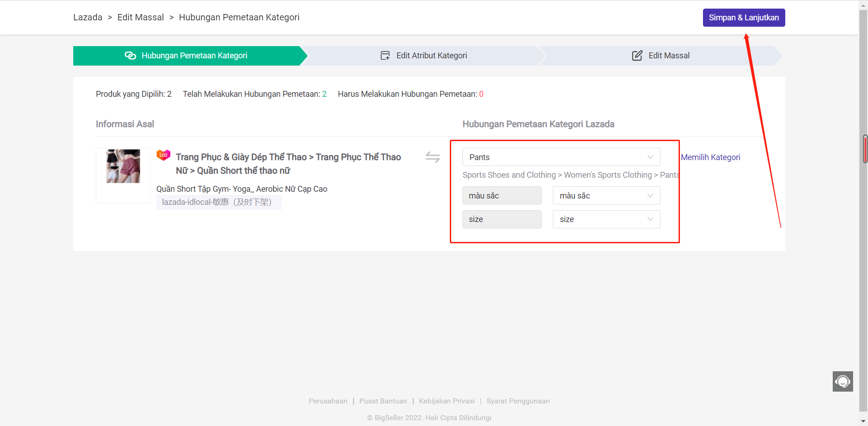The width and height of the screenshot is (868, 426).
Task: Click the linked-chain icon in first step
Action: (130, 56)
